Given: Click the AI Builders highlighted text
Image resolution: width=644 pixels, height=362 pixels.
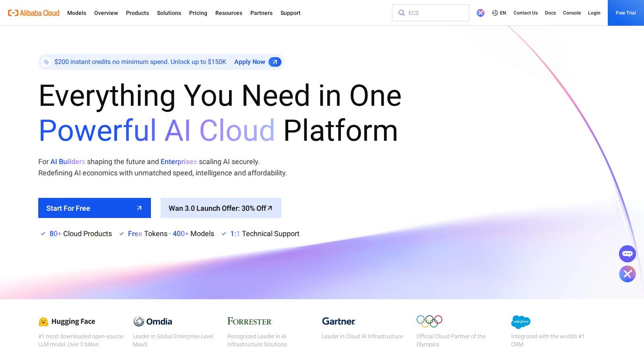Looking at the screenshot, I should pos(68,162).
